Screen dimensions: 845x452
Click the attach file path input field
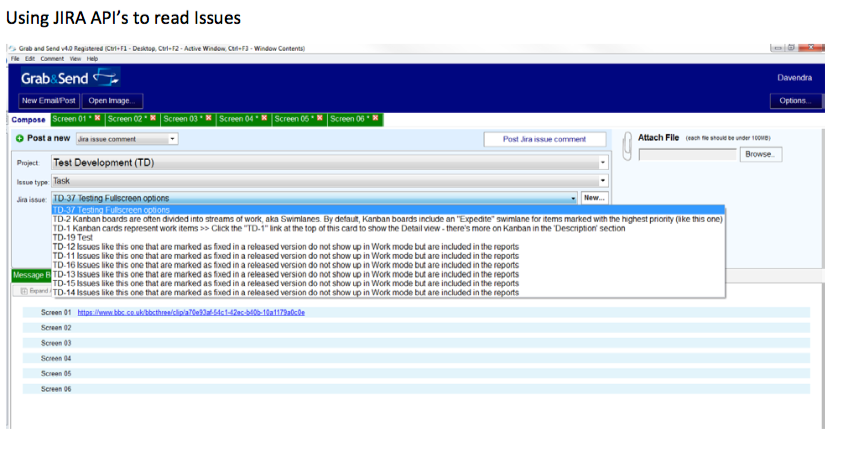coord(687,155)
